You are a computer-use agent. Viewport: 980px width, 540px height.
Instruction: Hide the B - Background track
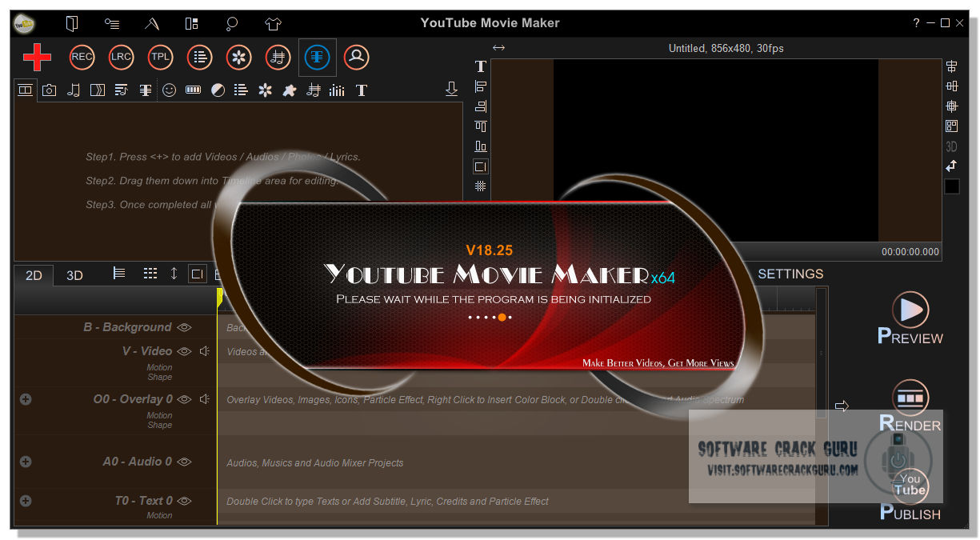[x=185, y=327]
